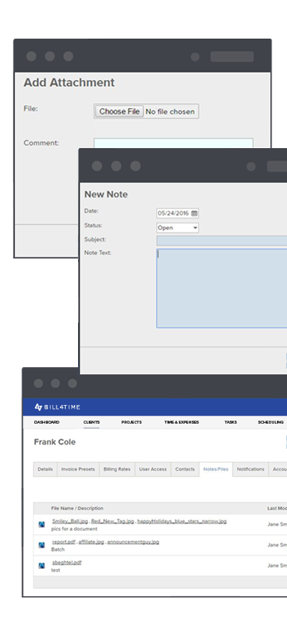Click file icon beside sbeghtel.pdf row
This screenshot has height=644, width=287.
point(42,565)
